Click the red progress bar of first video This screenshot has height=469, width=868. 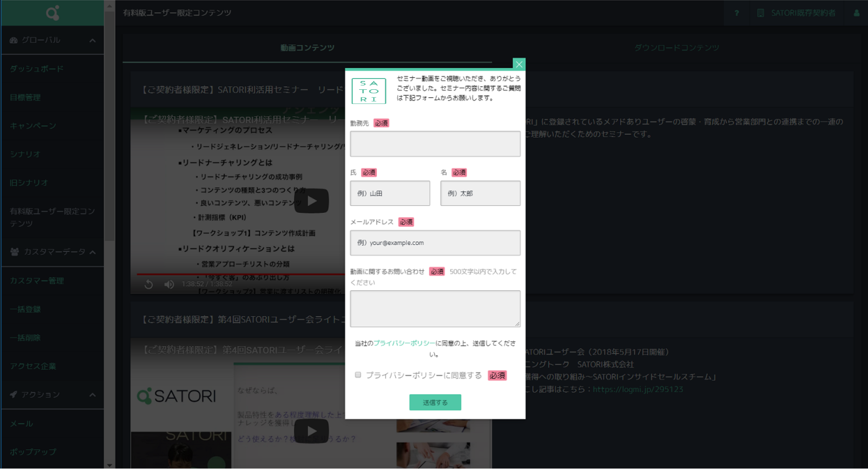click(241, 274)
